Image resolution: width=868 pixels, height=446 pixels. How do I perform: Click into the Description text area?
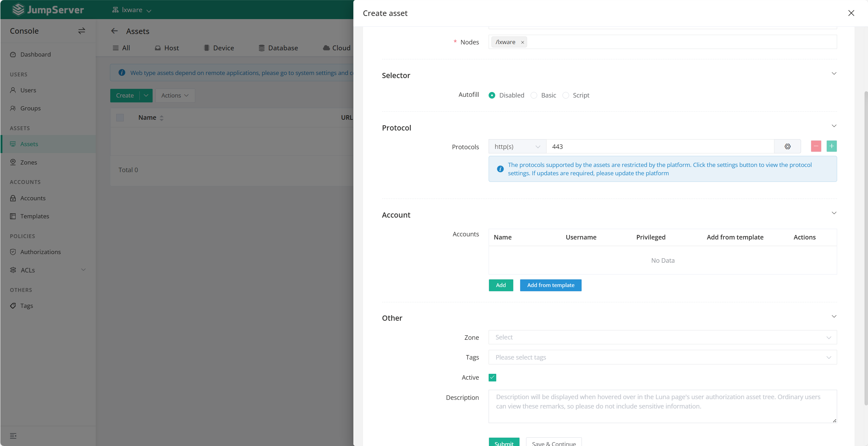[x=662, y=406]
